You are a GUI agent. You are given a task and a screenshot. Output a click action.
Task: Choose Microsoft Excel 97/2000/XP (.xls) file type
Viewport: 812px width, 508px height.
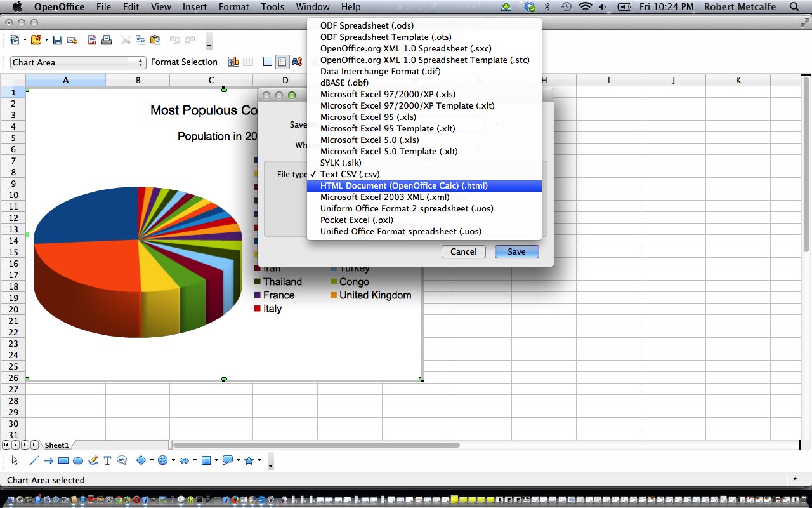[x=424, y=94]
